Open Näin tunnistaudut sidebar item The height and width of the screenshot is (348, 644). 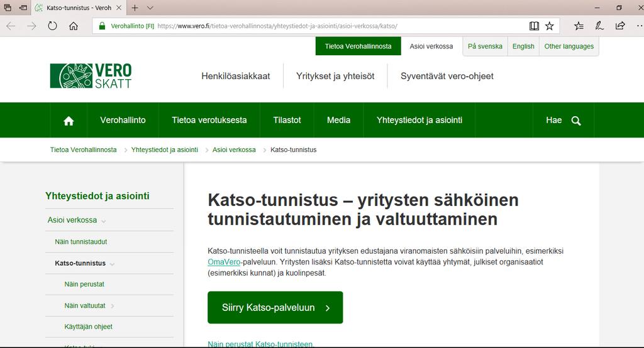[81, 242]
